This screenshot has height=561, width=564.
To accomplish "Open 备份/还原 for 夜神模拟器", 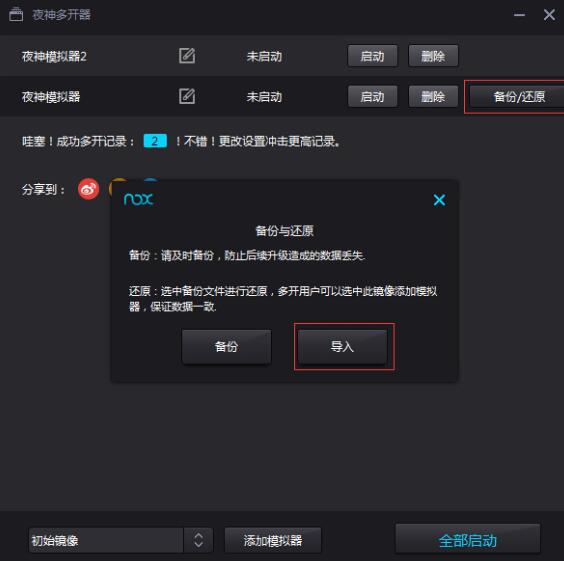I will [517, 97].
